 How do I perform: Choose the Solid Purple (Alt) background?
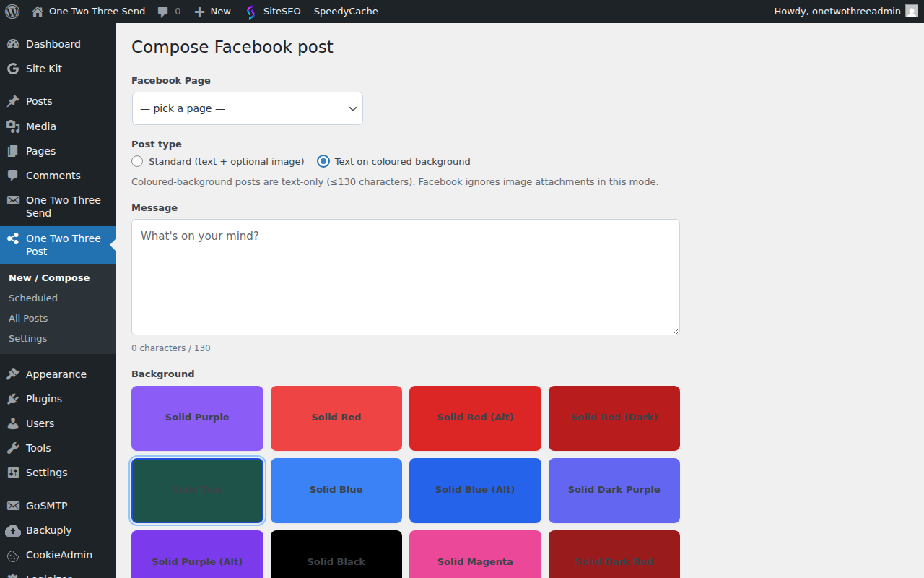click(197, 554)
